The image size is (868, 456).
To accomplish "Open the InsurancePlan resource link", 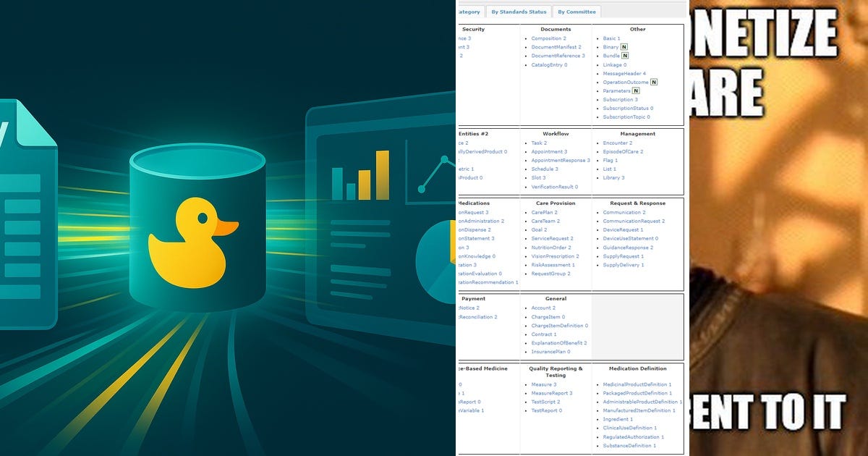I will point(548,352).
